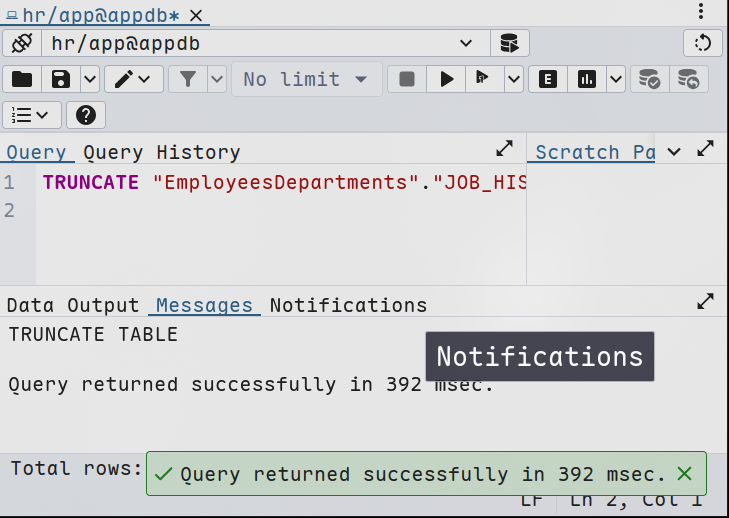This screenshot has height=518, width=729.
Task: Reset the layout with the top-right icon
Action: point(702,43)
